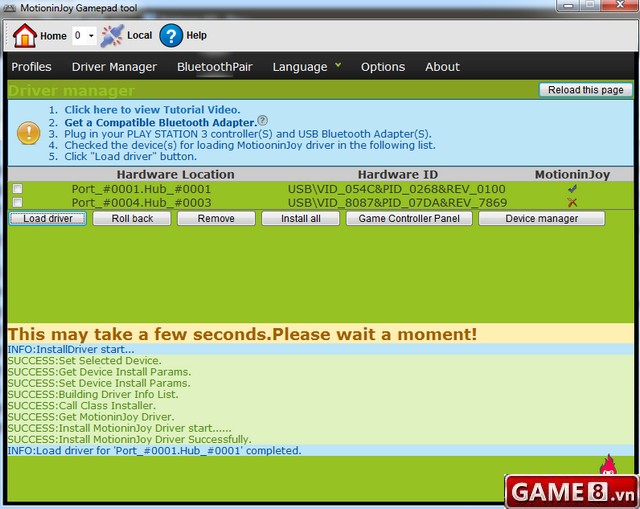Screen dimensions: 640x509
Task: Open the Profiles tab
Action: (31, 67)
